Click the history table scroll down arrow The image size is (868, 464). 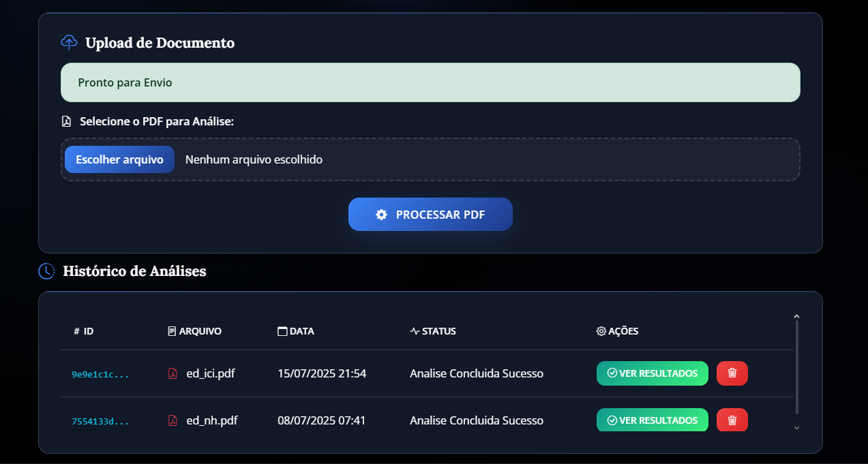[x=796, y=428]
